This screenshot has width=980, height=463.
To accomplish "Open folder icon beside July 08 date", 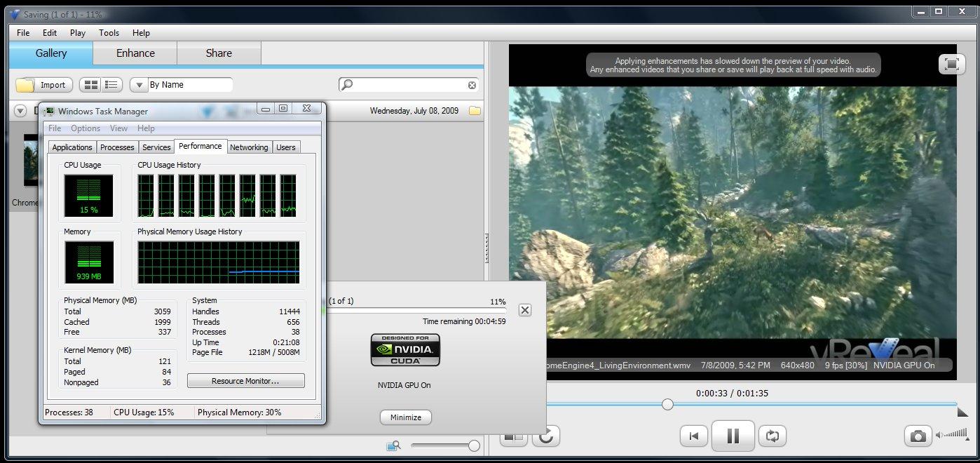I will tap(475, 111).
